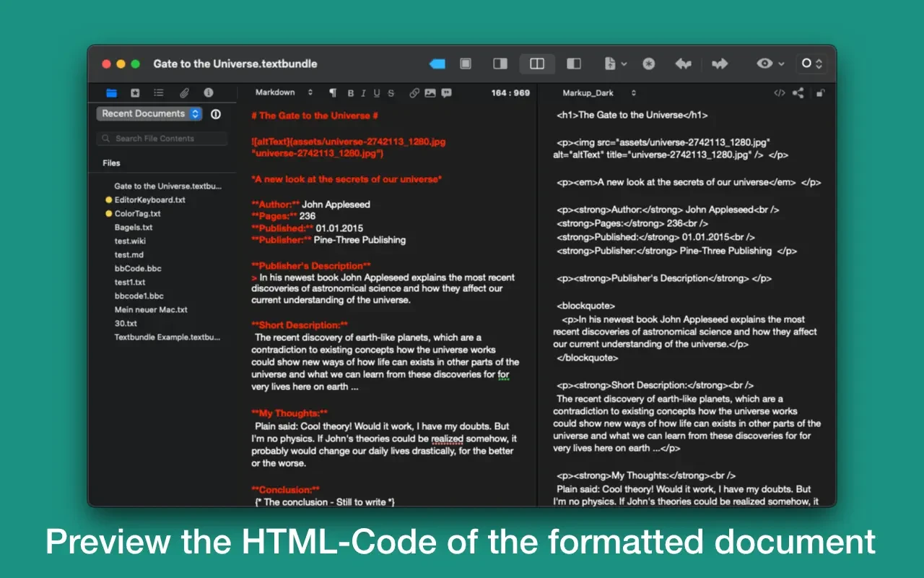The height and width of the screenshot is (578, 924).
Task: Open the Markdown syntax dropdown
Action: (284, 93)
